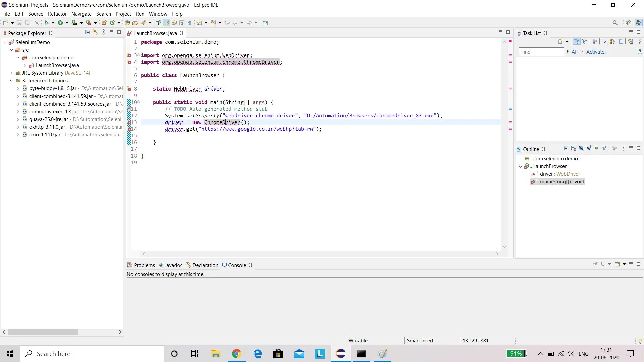Open the Run button dropdown arrow

67,23
